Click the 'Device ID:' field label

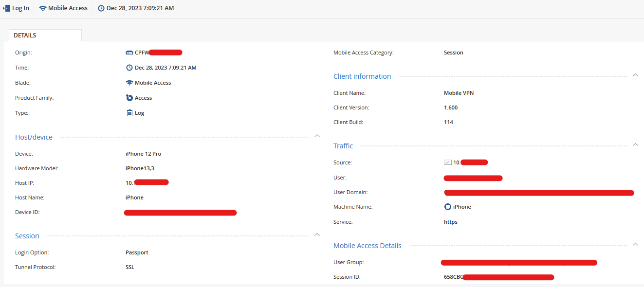pos(27,212)
